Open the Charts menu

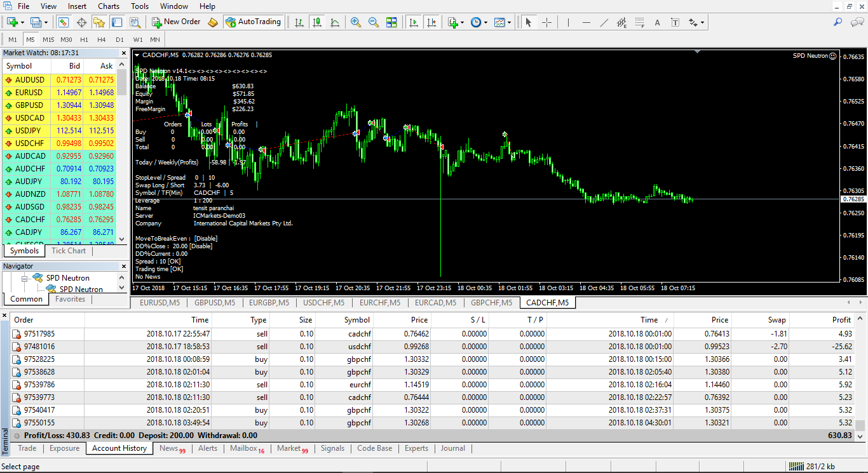pyautogui.click(x=109, y=6)
